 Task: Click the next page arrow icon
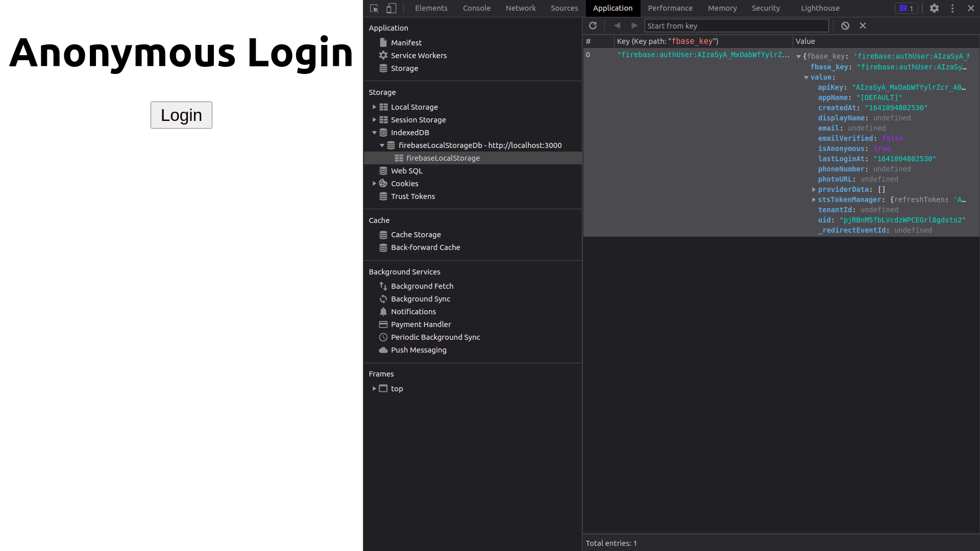pos(634,26)
